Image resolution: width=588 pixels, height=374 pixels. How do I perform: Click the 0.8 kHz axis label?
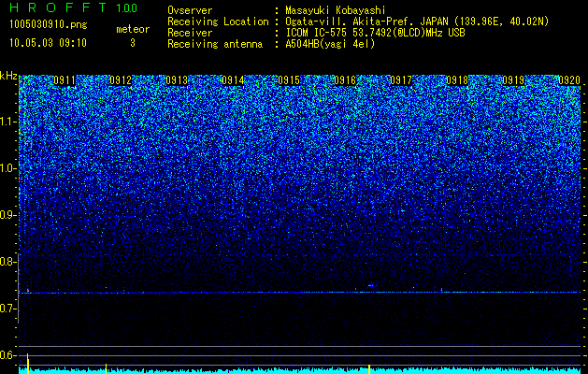pyautogui.click(x=8, y=262)
